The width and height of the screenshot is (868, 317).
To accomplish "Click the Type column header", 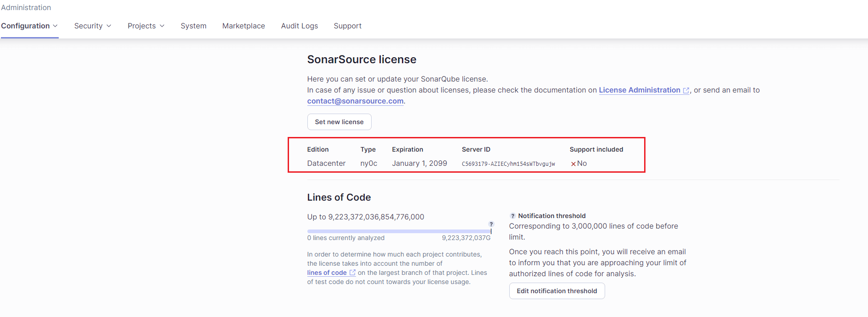I will point(368,149).
